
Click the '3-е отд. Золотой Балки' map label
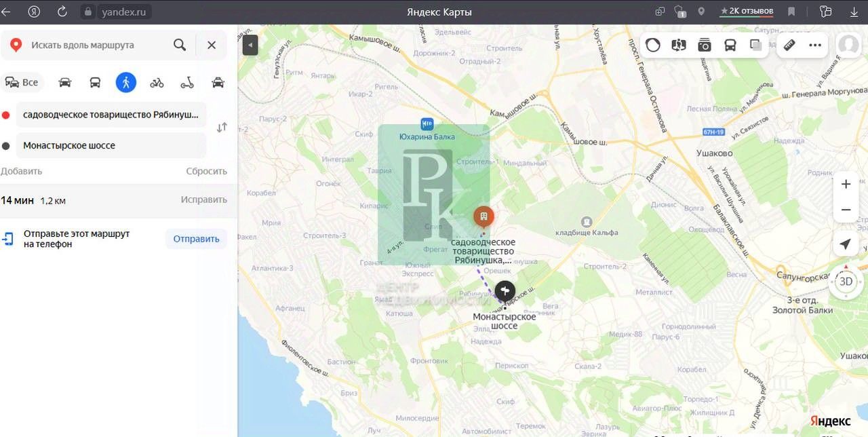pos(802,305)
